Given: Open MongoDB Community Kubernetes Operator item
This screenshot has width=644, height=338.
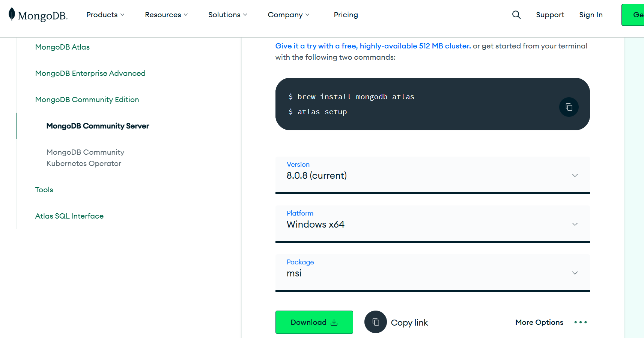Looking at the screenshot, I should point(85,158).
